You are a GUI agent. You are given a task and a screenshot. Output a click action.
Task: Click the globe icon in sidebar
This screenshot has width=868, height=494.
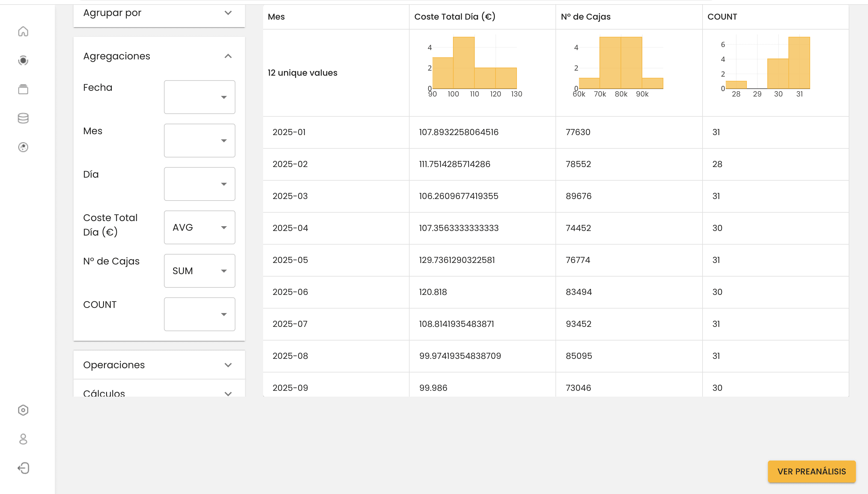click(23, 147)
